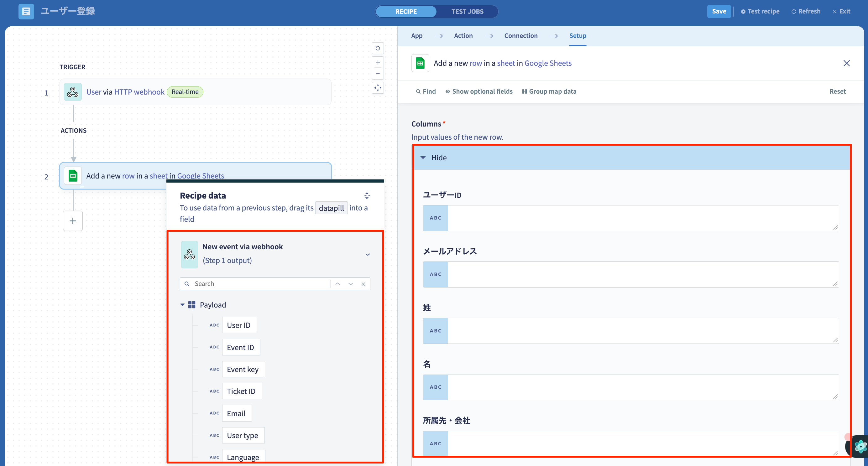
Task: Click Find in setup toolbar
Action: (426, 91)
